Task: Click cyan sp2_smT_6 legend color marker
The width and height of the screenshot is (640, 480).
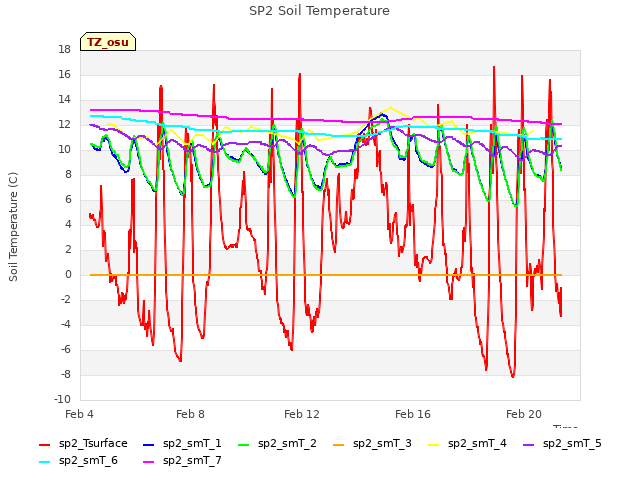Action: (44, 462)
